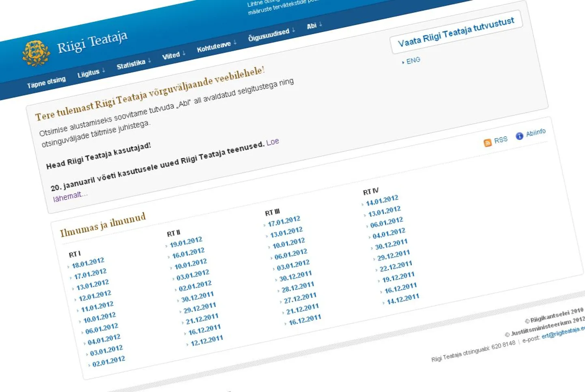Expand the Viited dropdown menu
The width and height of the screenshot is (585, 392).
[174, 55]
